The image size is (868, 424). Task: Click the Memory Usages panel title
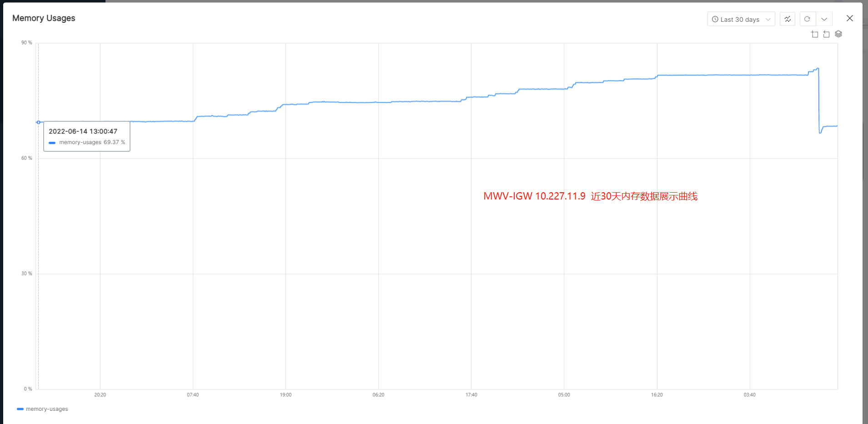44,18
